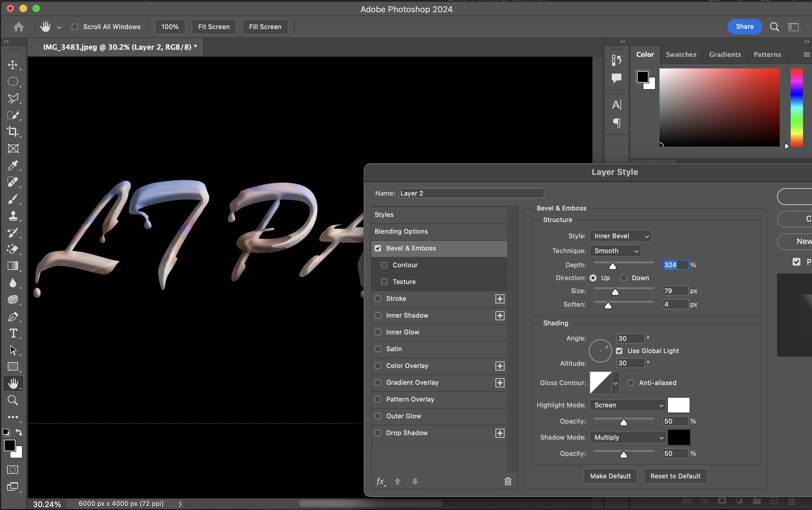Expand the Highlight Mode Screen dropdown

(628, 405)
